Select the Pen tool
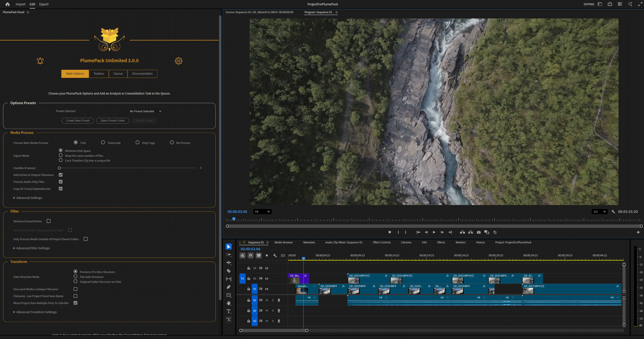 point(229,287)
